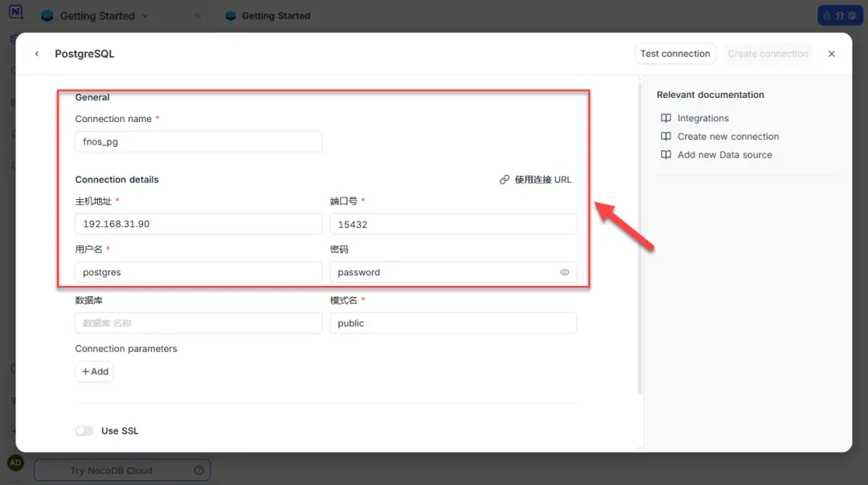Click base cube icon beside Getting Started breadcrumb
The image size is (868, 485).
click(x=231, y=15)
